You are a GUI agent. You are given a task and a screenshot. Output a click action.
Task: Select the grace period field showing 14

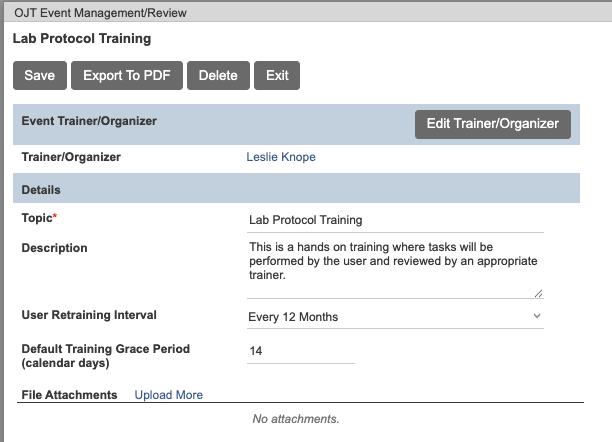pyautogui.click(x=301, y=351)
